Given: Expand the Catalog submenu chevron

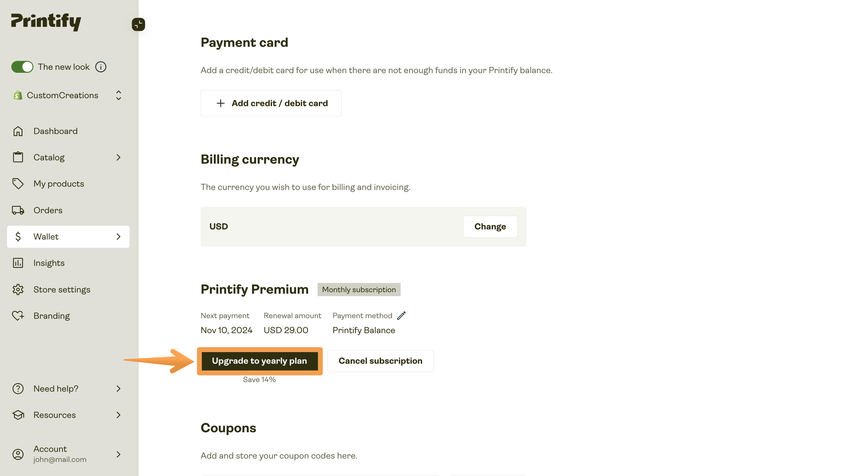Looking at the screenshot, I should pyautogui.click(x=118, y=157).
